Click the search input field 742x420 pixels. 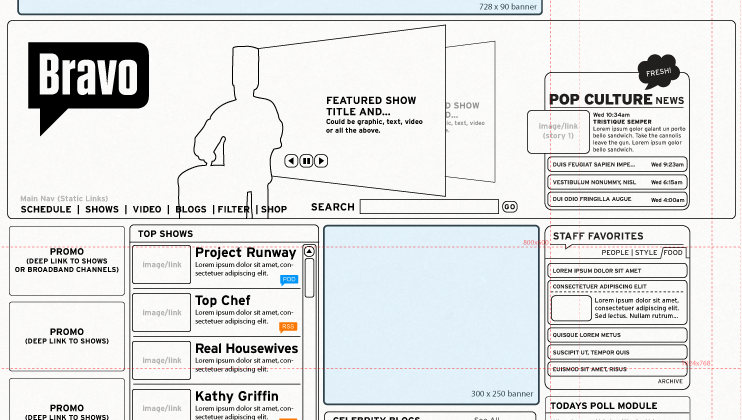coord(429,207)
